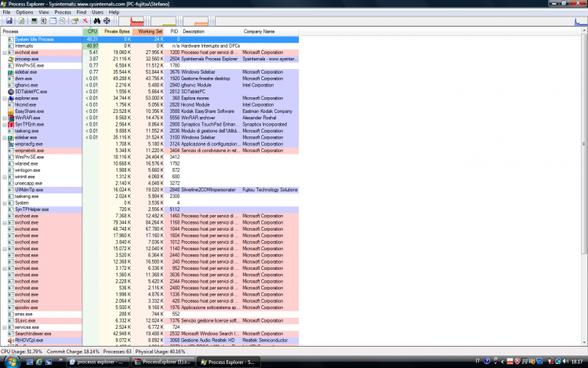The height and width of the screenshot is (368, 588).
Task: Click the Refresh Now toolbar icon
Action: (21, 21)
